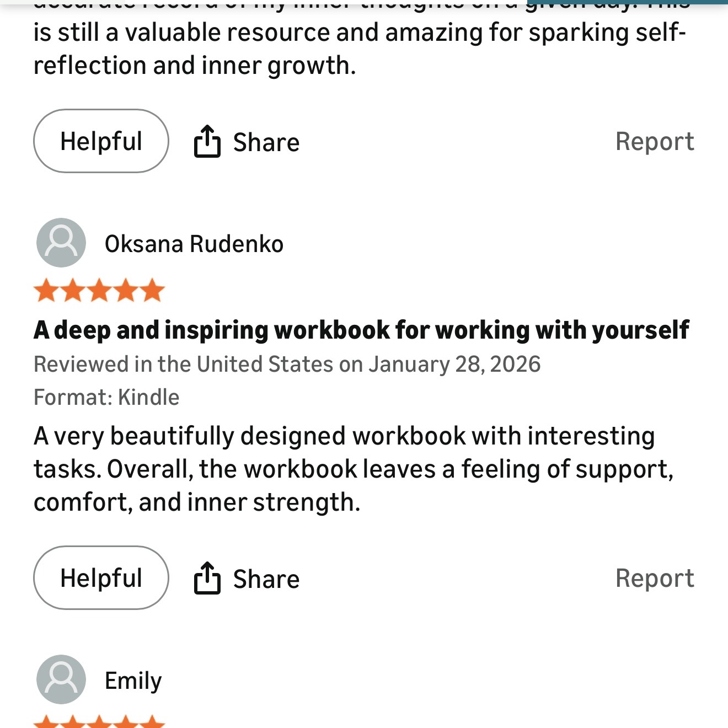The height and width of the screenshot is (728, 728).
Task: Click the star rating on Oksana's review
Action: [x=99, y=291]
